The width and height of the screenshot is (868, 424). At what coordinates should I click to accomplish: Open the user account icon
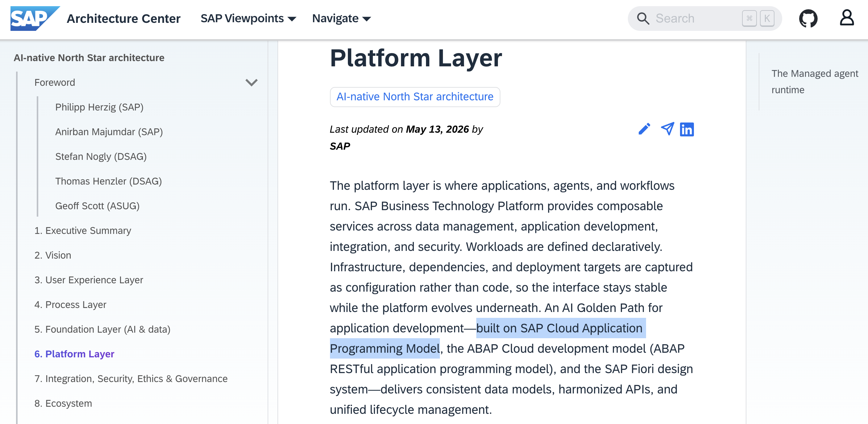[x=846, y=18]
